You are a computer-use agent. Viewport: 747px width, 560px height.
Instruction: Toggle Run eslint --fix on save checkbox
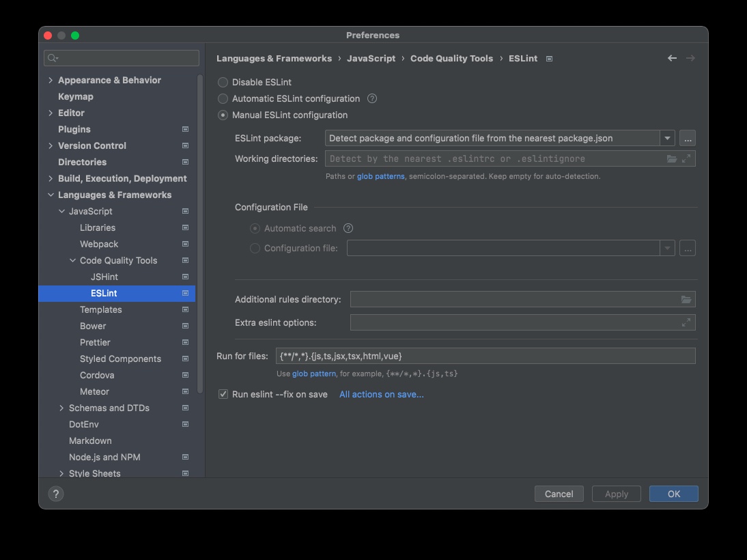[x=223, y=395]
